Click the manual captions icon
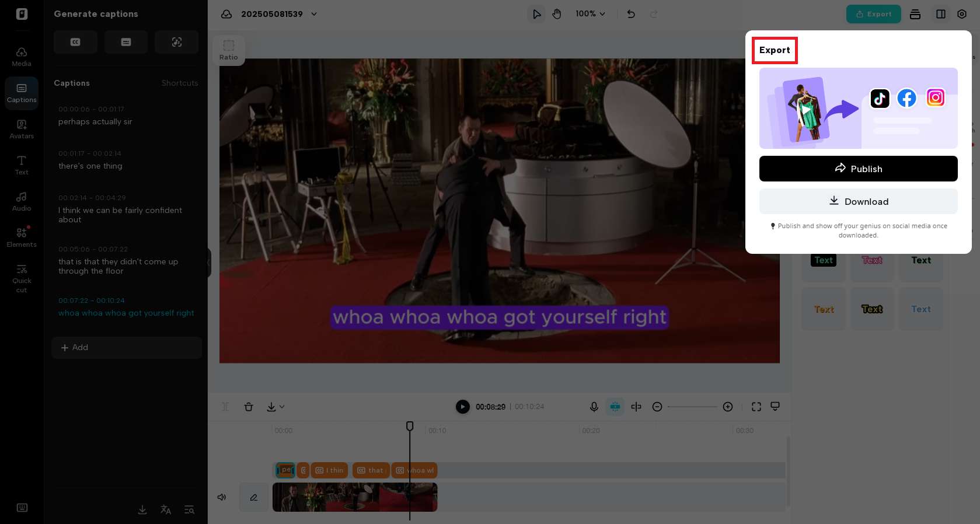Image resolution: width=980 pixels, height=524 pixels. pyautogui.click(x=126, y=42)
